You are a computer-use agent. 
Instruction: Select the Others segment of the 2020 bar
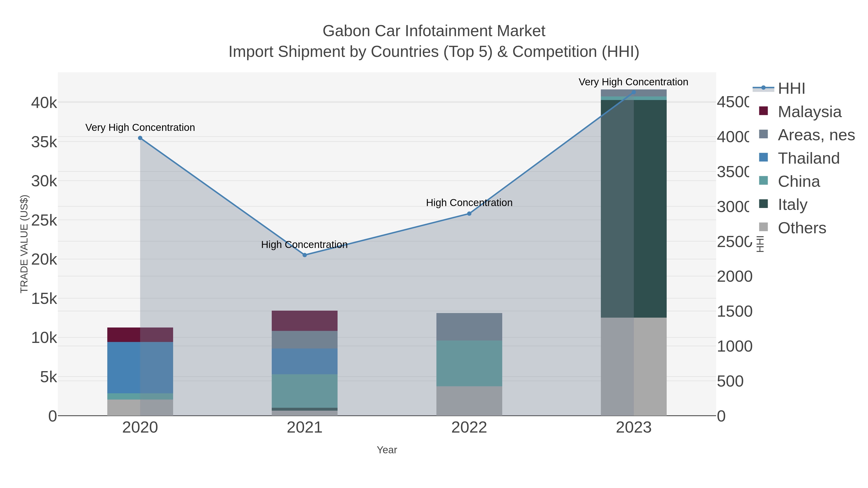140,408
